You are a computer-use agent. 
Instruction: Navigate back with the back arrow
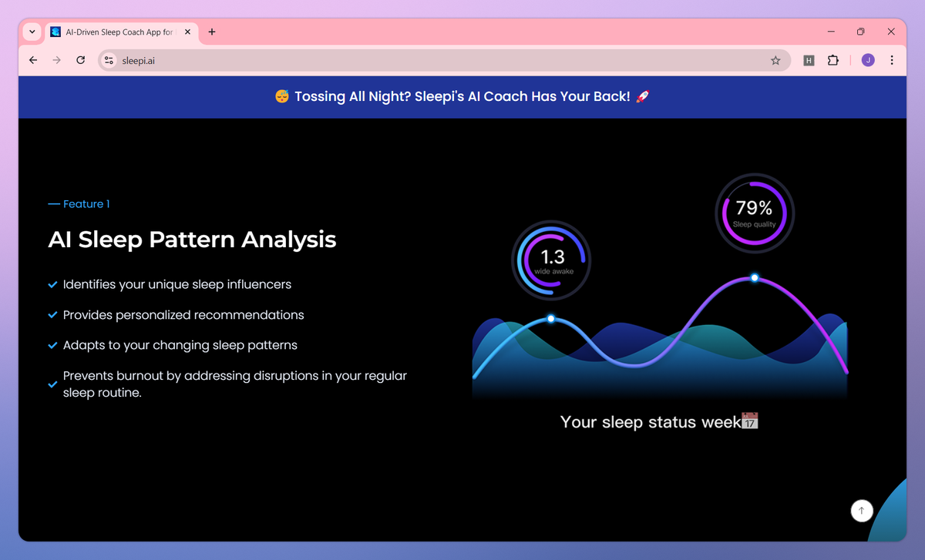pos(32,59)
